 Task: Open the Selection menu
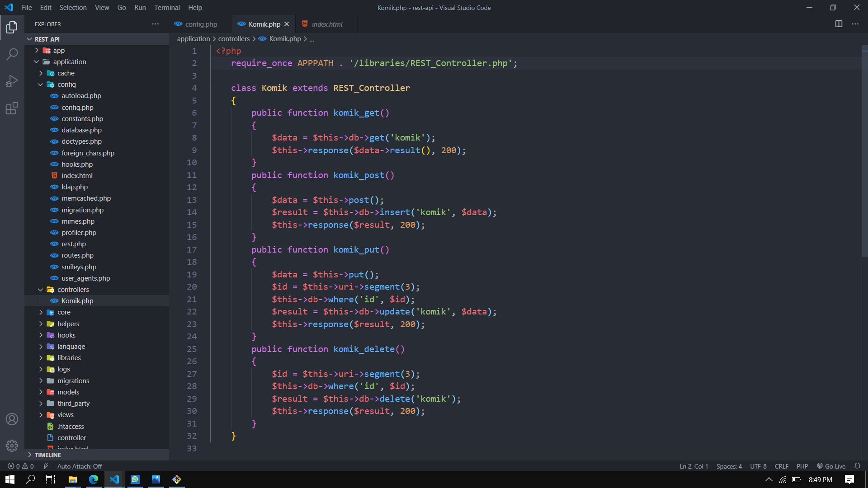tap(73, 8)
